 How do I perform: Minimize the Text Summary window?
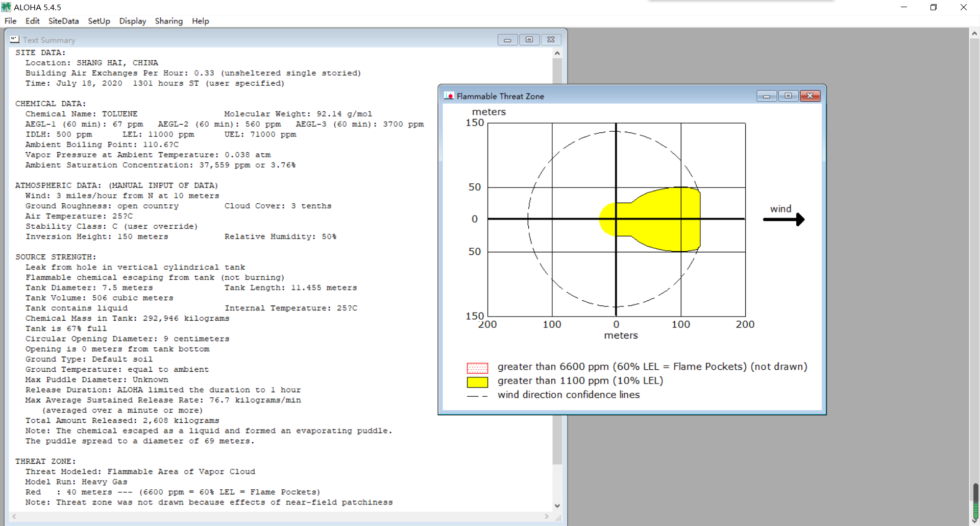pos(507,39)
